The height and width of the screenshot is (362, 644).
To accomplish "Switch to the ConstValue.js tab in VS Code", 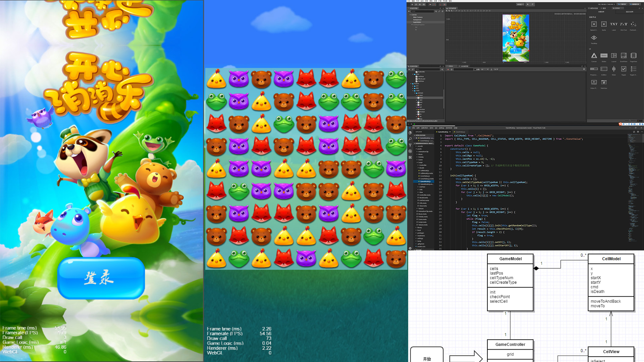I will click(460, 132).
